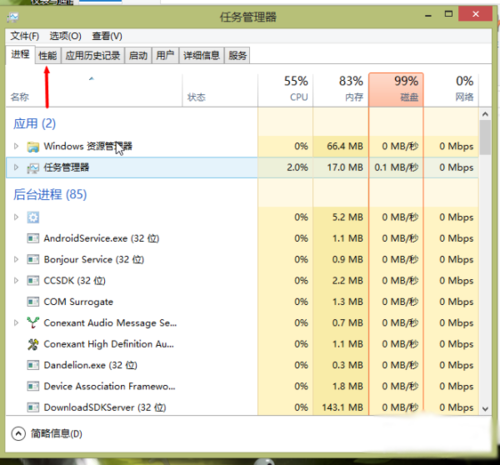The image size is (500, 465).
Task: Click the CCSDK process icon
Action: point(33,281)
